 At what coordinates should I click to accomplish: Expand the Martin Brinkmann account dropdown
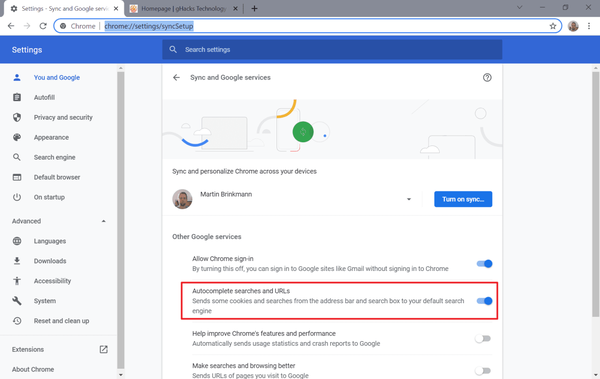[x=409, y=199]
